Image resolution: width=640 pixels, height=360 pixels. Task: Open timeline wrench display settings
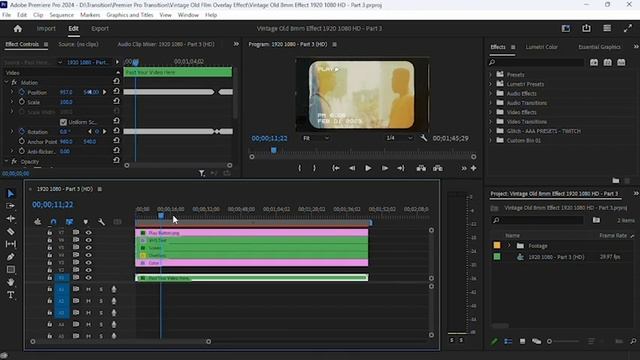pos(101,222)
